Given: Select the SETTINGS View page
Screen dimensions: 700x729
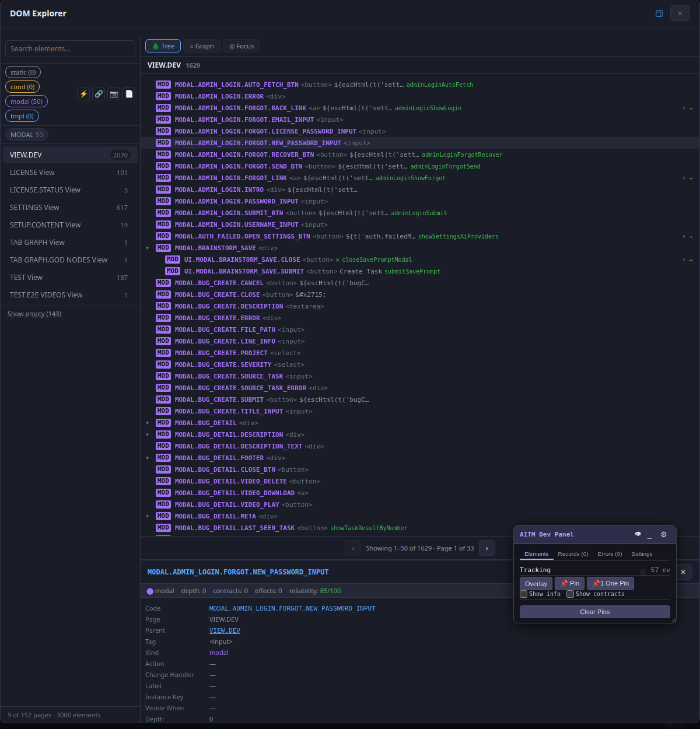Looking at the screenshot, I should click(x=70, y=208).
